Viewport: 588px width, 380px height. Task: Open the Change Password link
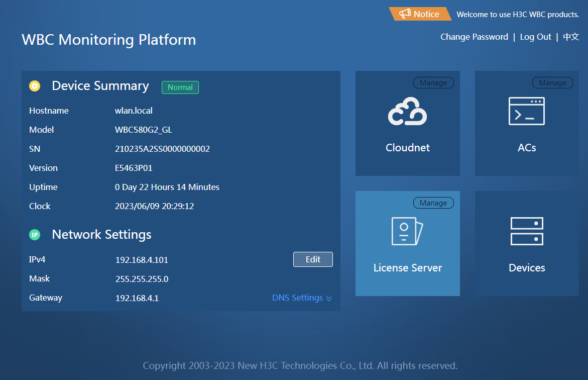[475, 37]
